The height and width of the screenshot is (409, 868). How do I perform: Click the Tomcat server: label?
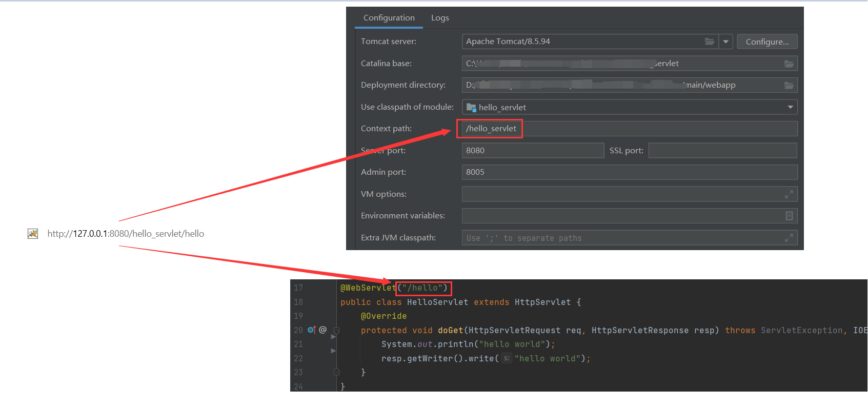(x=389, y=42)
